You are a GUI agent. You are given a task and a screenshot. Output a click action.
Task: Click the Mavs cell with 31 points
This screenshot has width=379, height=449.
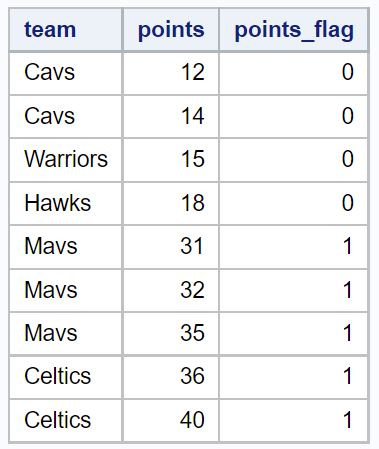(66, 247)
